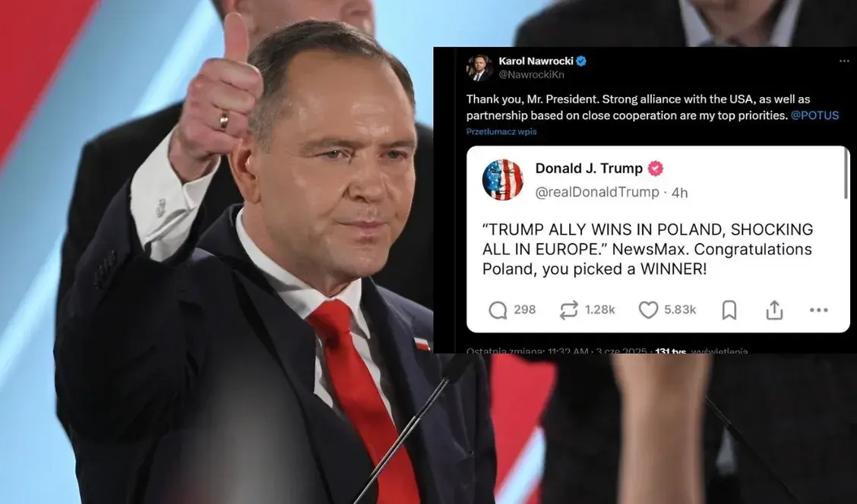
Task: Click the 4h timestamp on the quoted post
Action: tap(679, 193)
